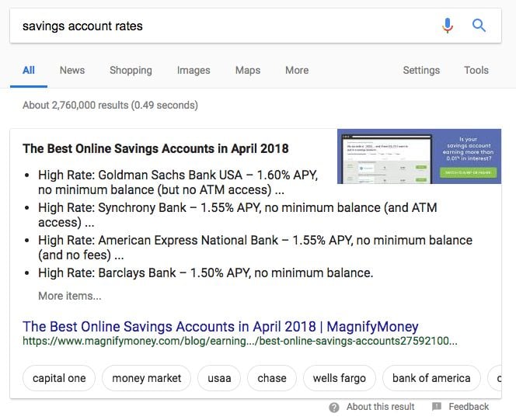Choose the usaa suggestion chip
516x420 pixels.
(x=219, y=379)
